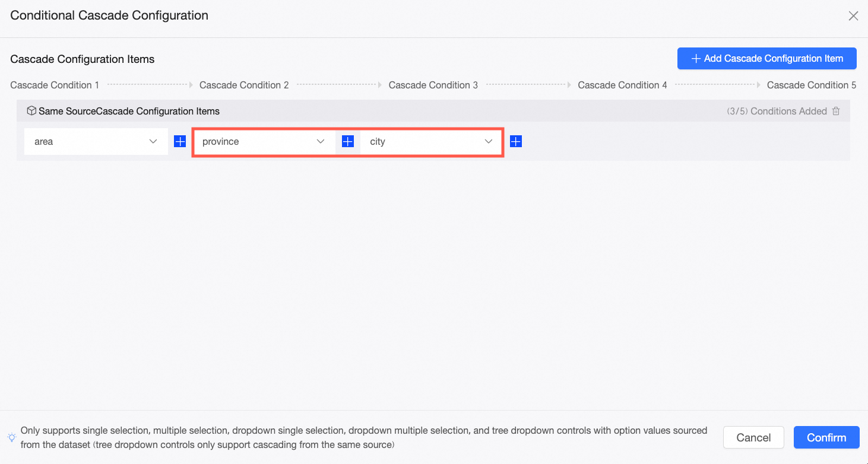Click the plus icon after area dropdown

click(x=180, y=141)
